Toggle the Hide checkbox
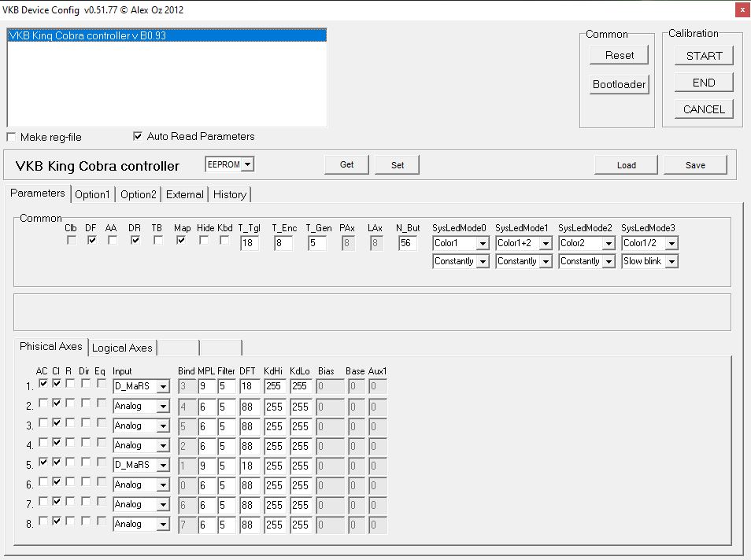This screenshot has height=560, width=751. click(x=204, y=240)
